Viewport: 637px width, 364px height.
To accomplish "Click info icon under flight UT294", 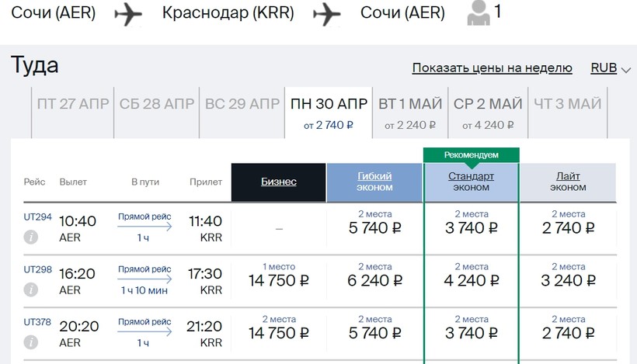I will tap(31, 237).
